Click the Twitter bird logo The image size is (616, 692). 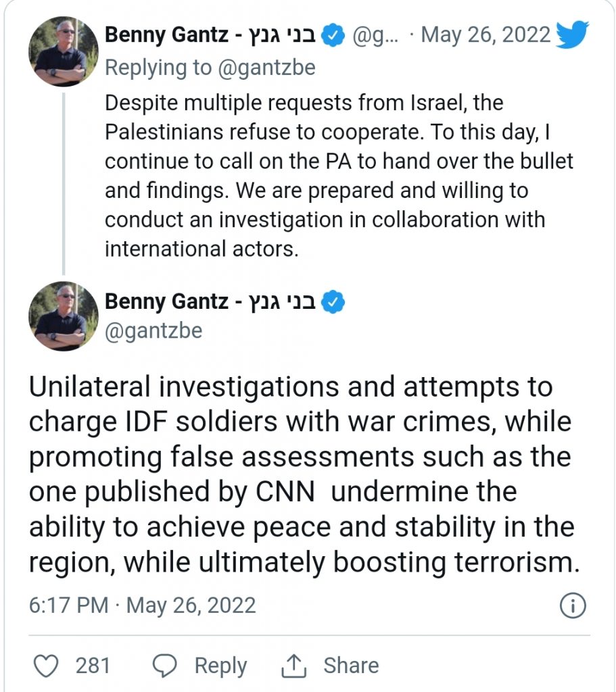(572, 36)
